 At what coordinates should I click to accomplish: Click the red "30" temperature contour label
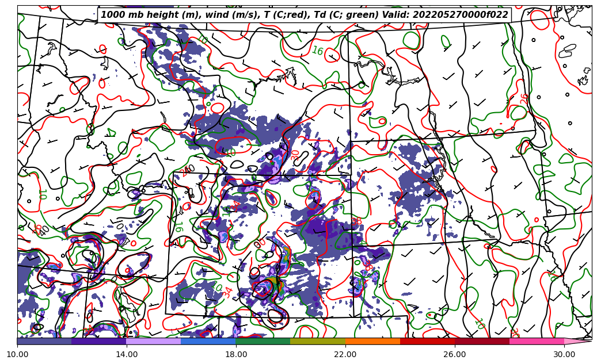tap(295, 155)
